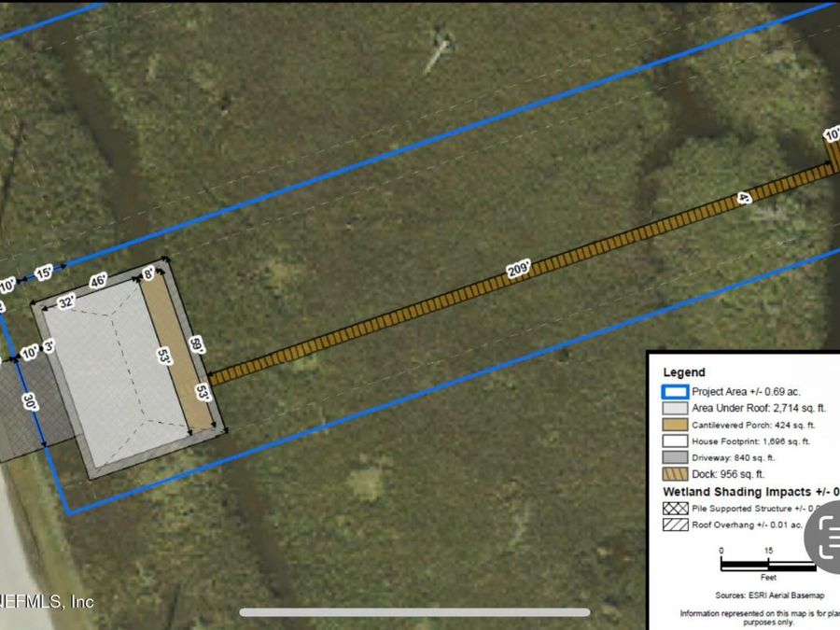This screenshot has height=630, width=840.
Task: Click the Driveway gray legend swatch
Action: tap(675, 457)
